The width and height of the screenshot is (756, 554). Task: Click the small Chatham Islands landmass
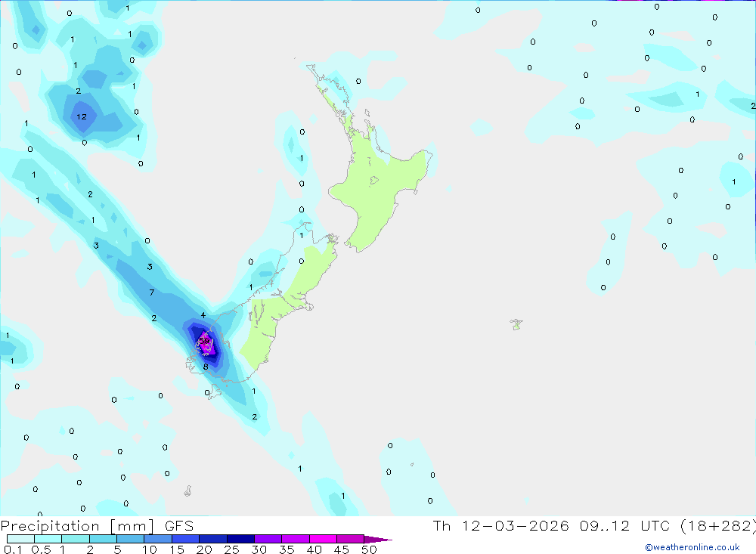coord(516,325)
